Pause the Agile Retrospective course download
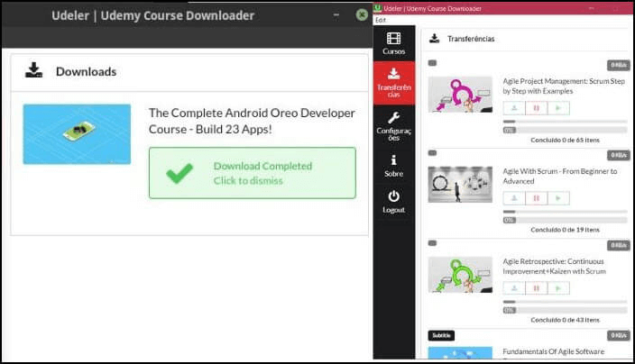The height and width of the screenshot is (364, 635). (x=537, y=288)
